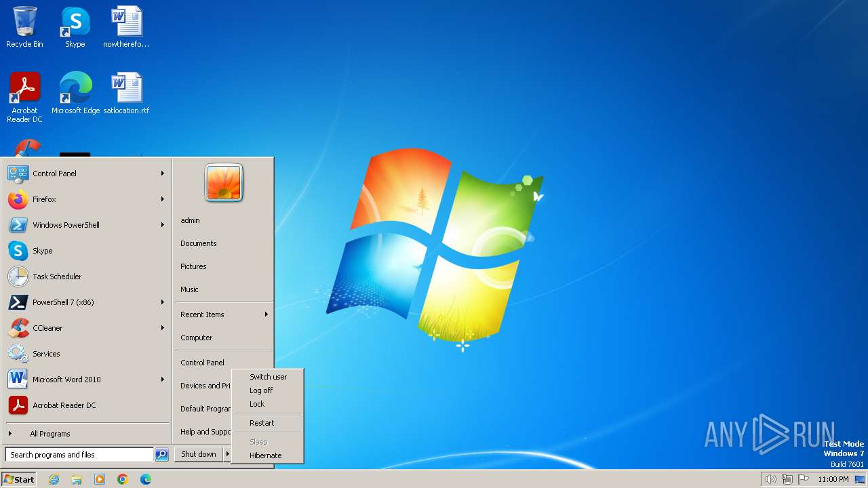Click the 11:00 PM taskbar clock

pyautogui.click(x=833, y=479)
